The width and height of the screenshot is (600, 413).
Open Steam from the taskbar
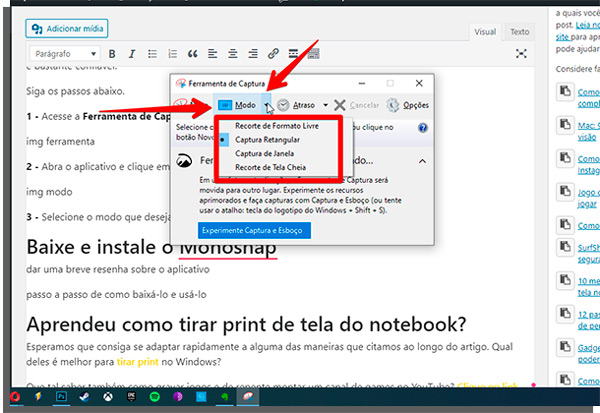point(85,397)
